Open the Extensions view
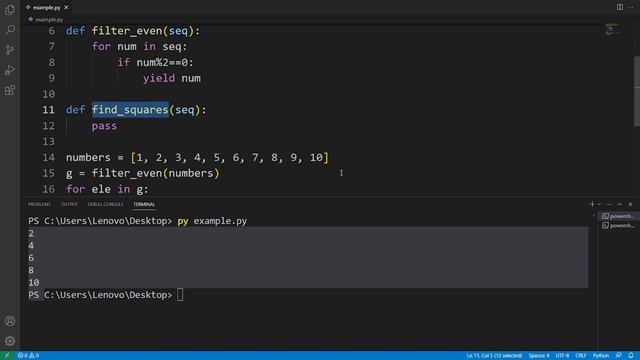The height and width of the screenshot is (360, 640). pos(10,90)
